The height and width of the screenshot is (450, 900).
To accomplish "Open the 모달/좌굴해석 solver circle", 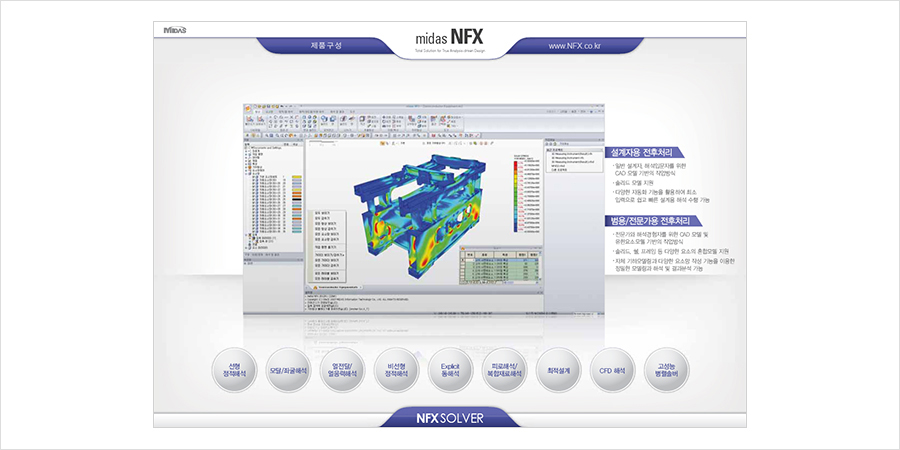I will click(x=288, y=370).
